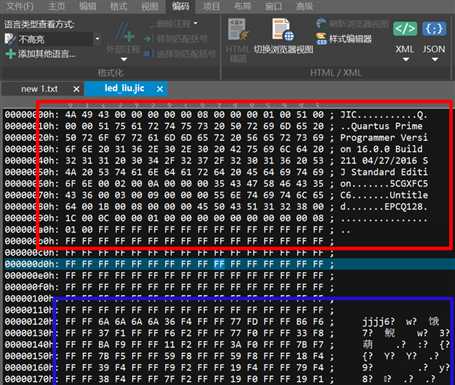Screen dimensions: 455x385
Task: Open the JSON tools icon
Action: click(x=434, y=29)
